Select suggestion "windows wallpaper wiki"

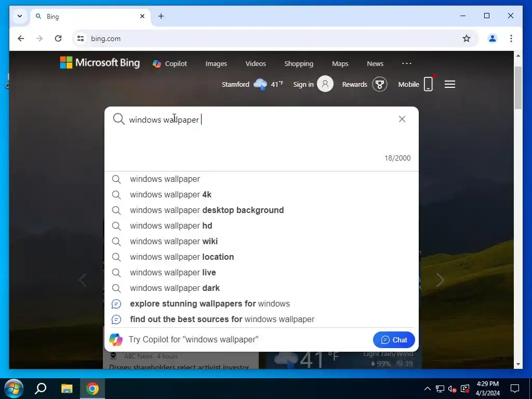261,241
